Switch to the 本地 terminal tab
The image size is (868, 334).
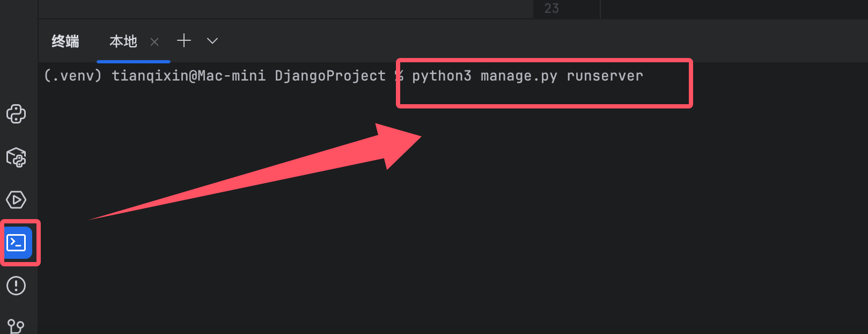click(x=123, y=41)
